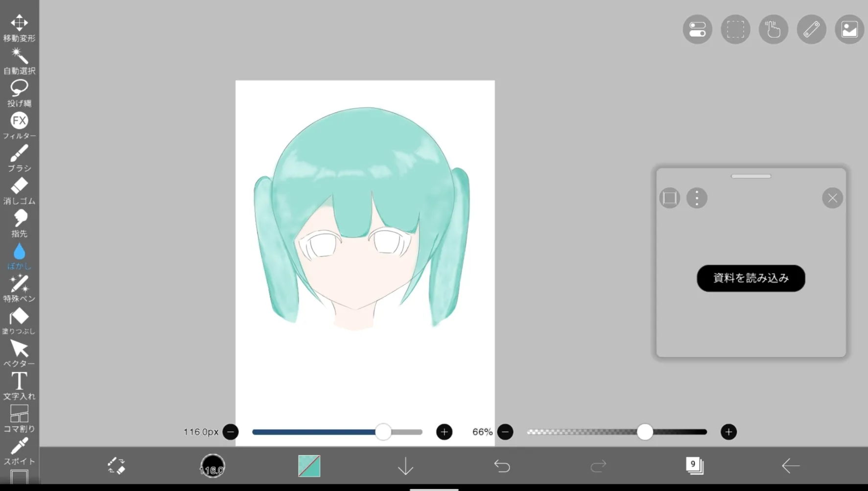Select the Magic Wand tool (自動選択)
The width and height of the screenshot is (868, 491).
[19, 61]
